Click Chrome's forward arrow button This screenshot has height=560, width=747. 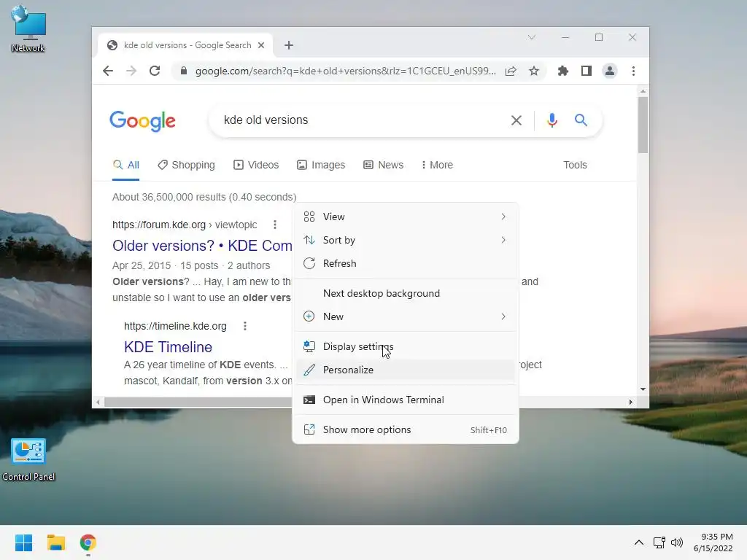[x=131, y=71]
